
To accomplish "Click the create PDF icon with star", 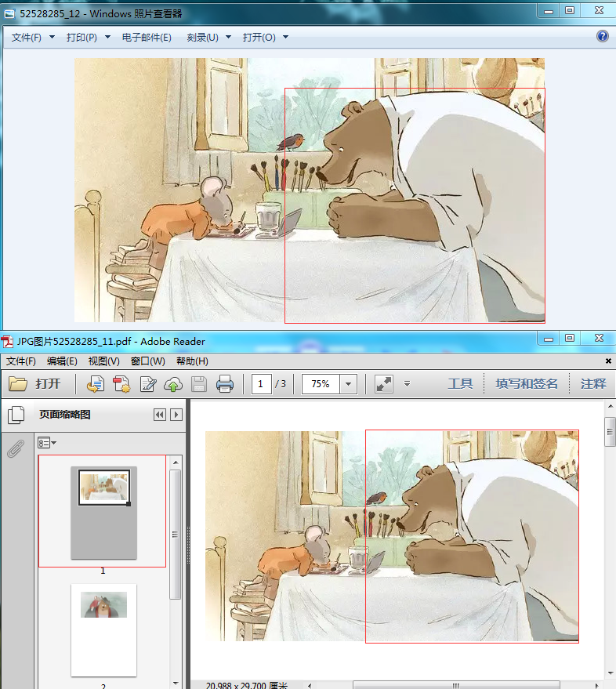I will click(121, 384).
